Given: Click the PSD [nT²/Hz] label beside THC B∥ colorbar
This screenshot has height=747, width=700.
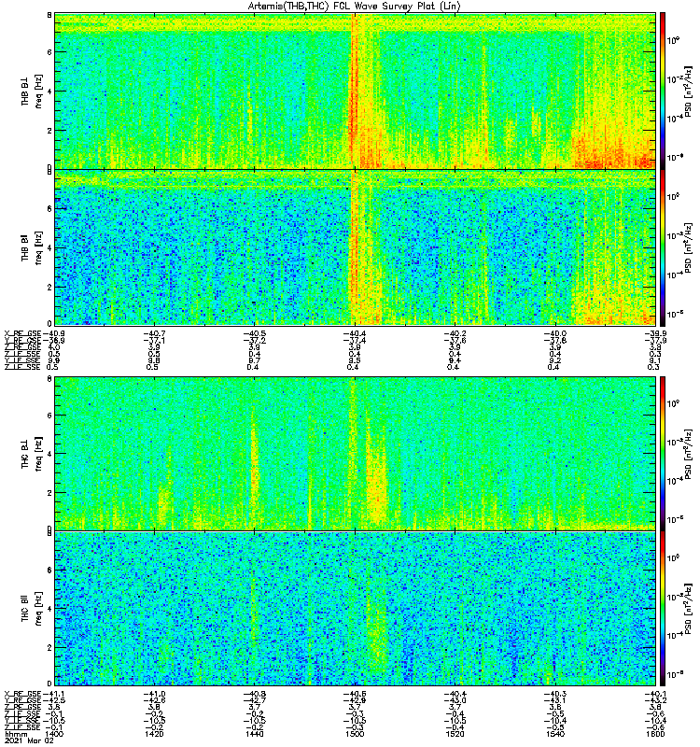Looking at the screenshot, I should pyautogui.click(x=688, y=609).
